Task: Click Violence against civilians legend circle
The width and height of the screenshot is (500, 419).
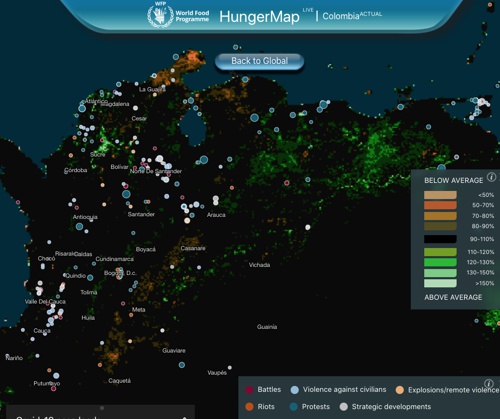Action: [295, 390]
